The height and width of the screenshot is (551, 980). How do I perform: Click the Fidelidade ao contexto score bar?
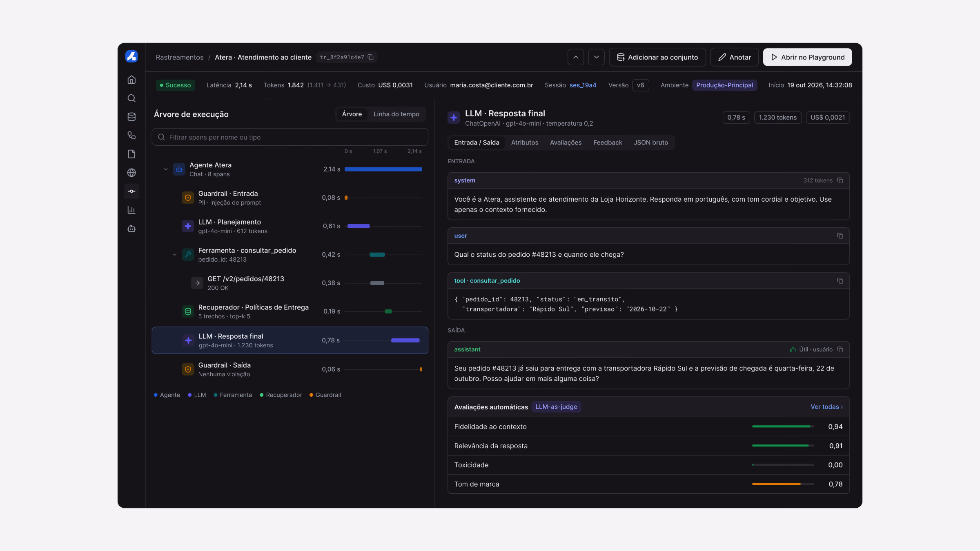click(783, 427)
